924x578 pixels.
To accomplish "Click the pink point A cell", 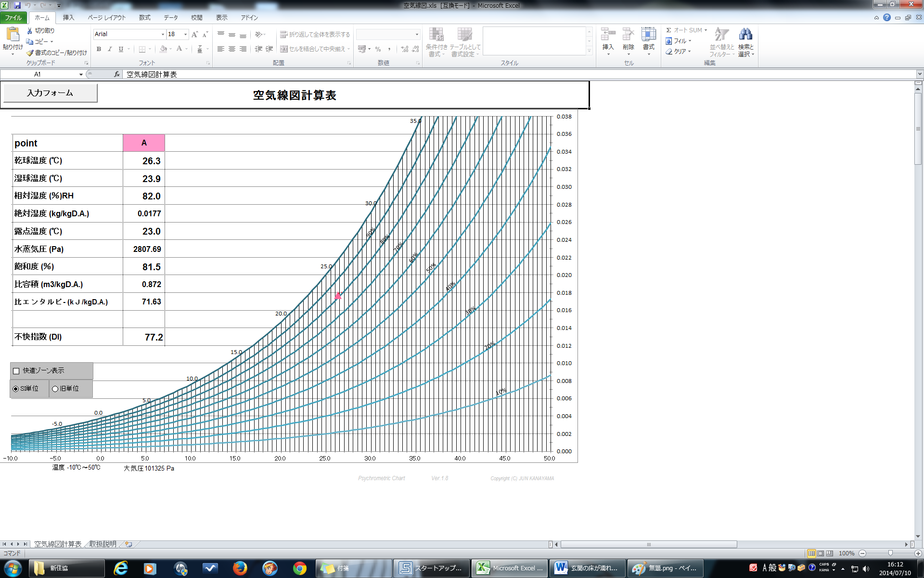I will point(144,143).
